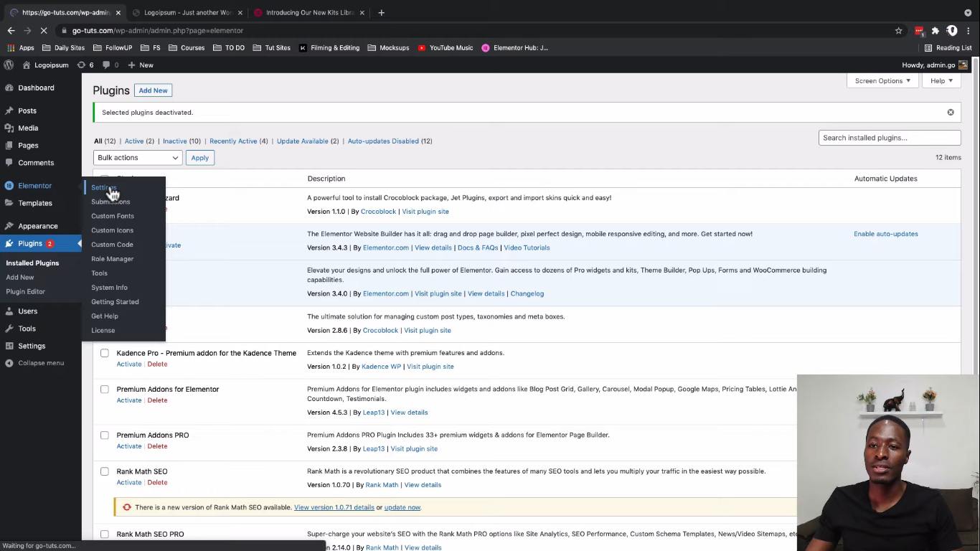The width and height of the screenshot is (980, 551).
Task: Open the Chrome tab search dropdown arrow
Action: coord(968,12)
